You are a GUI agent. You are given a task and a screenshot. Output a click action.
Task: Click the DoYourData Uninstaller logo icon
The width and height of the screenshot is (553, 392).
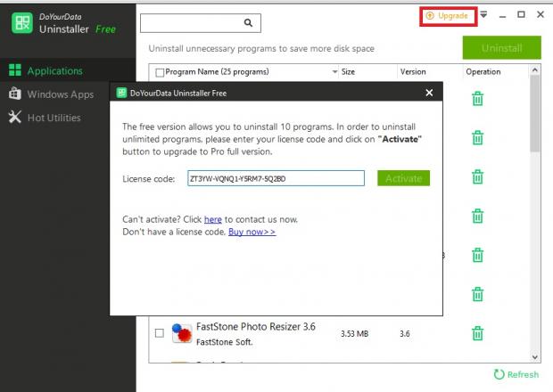click(x=21, y=23)
